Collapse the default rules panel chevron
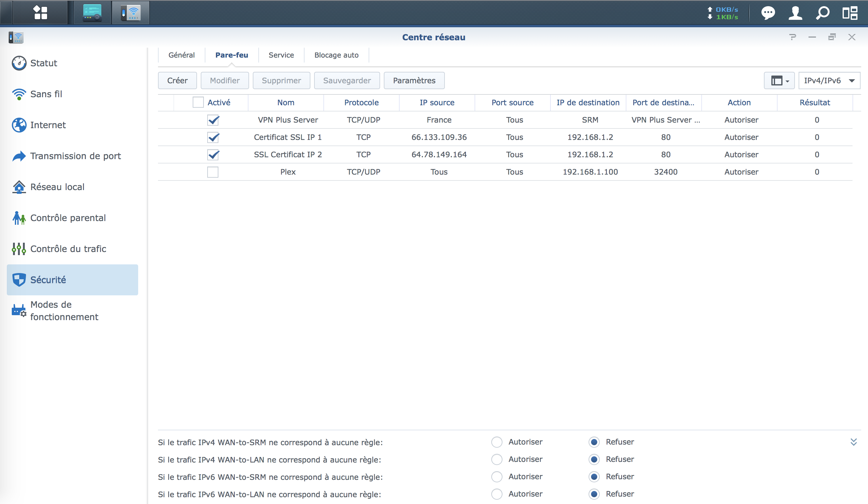 (x=853, y=442)
